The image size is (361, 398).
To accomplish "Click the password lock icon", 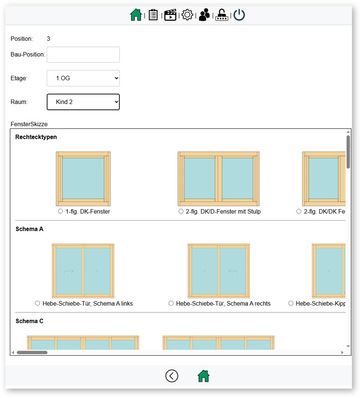I will (222, 15).
